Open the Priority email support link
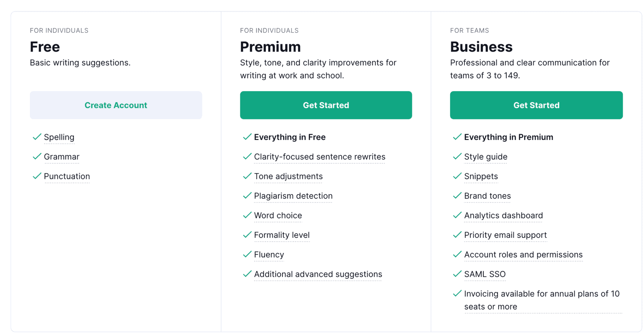This screenshot has width=644, height=336. 505,235
